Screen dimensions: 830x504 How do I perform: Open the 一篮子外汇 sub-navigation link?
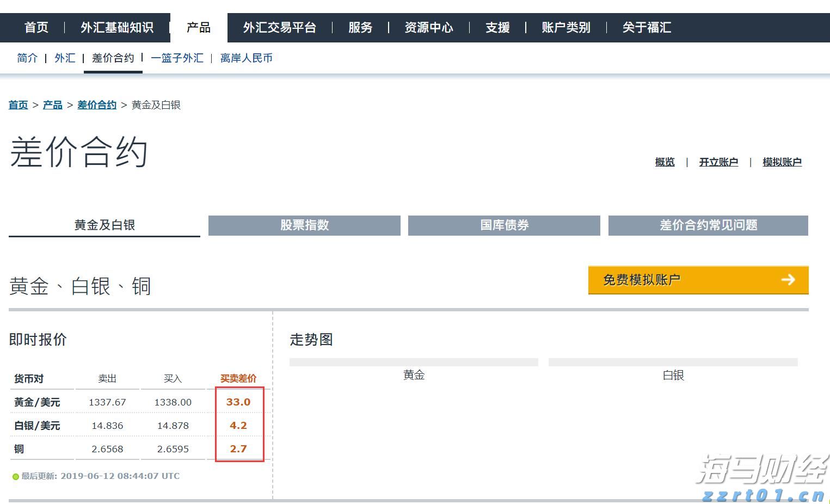click(177, 58)
